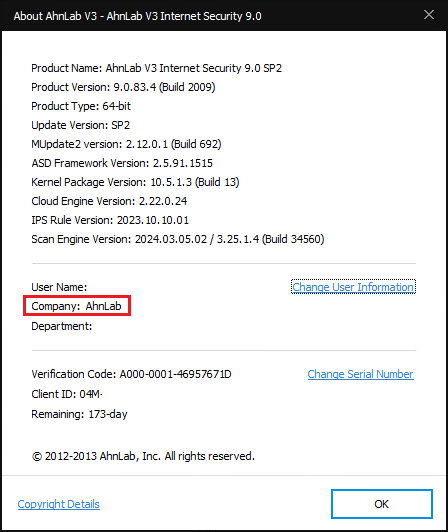
Task: View the Copyright Details link
Action: [x=59, y=504]
